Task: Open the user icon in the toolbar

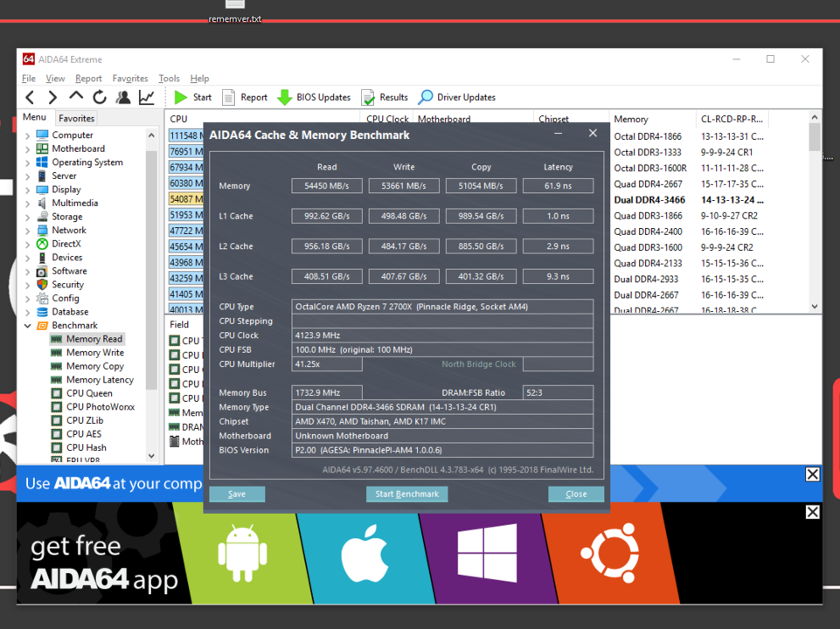Action: pyautogui.click(x=123, y=98)
